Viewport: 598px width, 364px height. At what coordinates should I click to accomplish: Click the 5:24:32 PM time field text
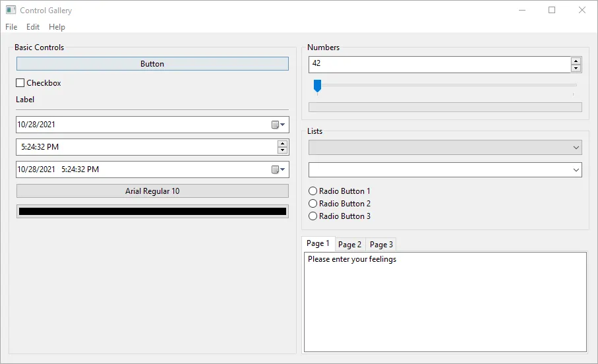pyautogui.click(x=40, y=147)
